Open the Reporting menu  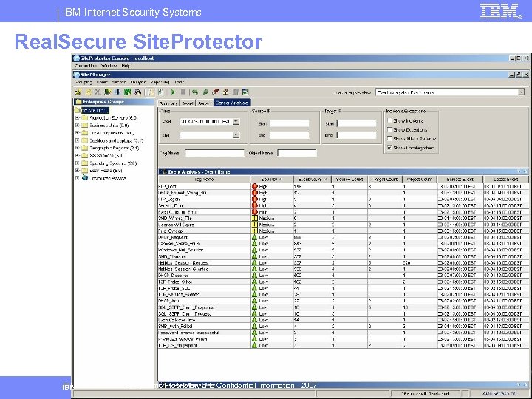point(160,82)
